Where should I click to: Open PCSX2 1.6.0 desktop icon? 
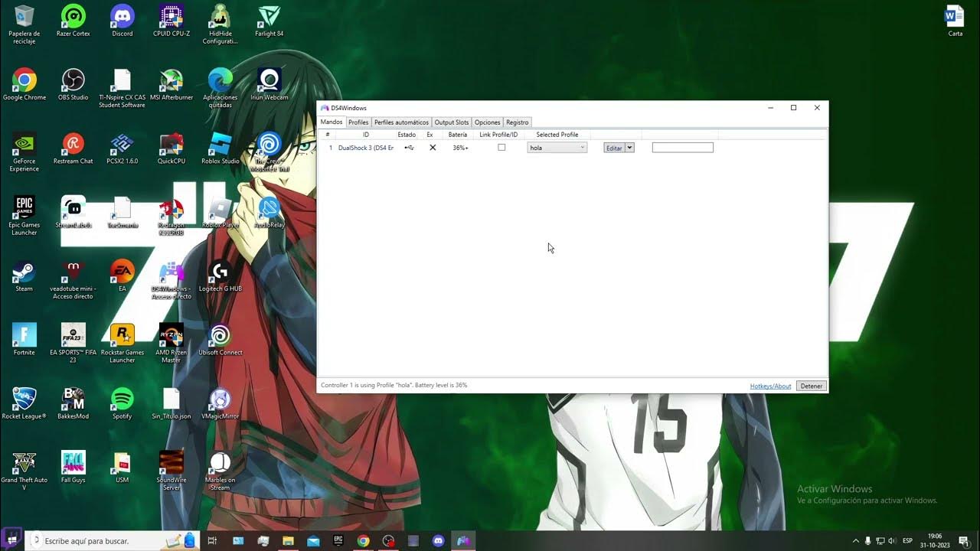122,149
